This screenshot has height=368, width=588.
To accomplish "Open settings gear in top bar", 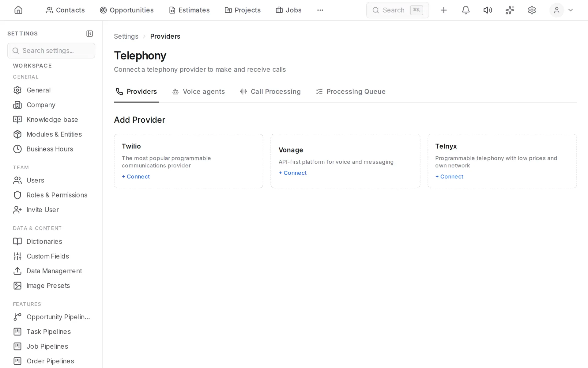I will [532, 10].
